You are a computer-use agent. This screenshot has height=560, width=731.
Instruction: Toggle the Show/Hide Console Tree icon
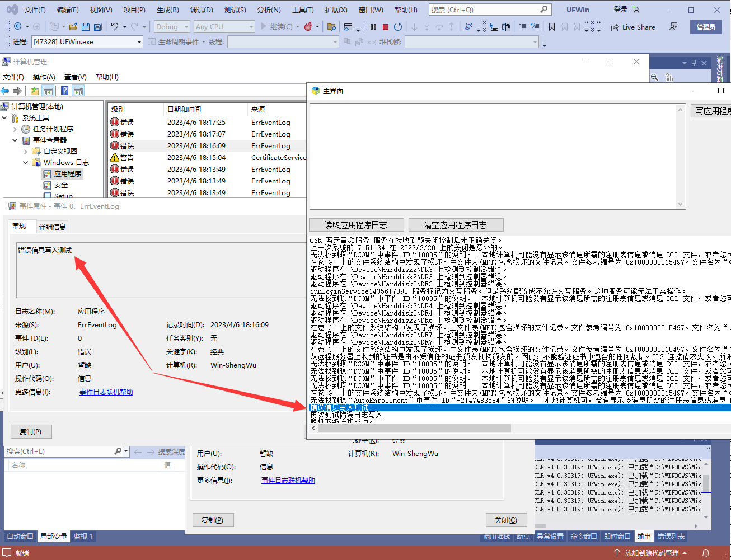[48, 91]
